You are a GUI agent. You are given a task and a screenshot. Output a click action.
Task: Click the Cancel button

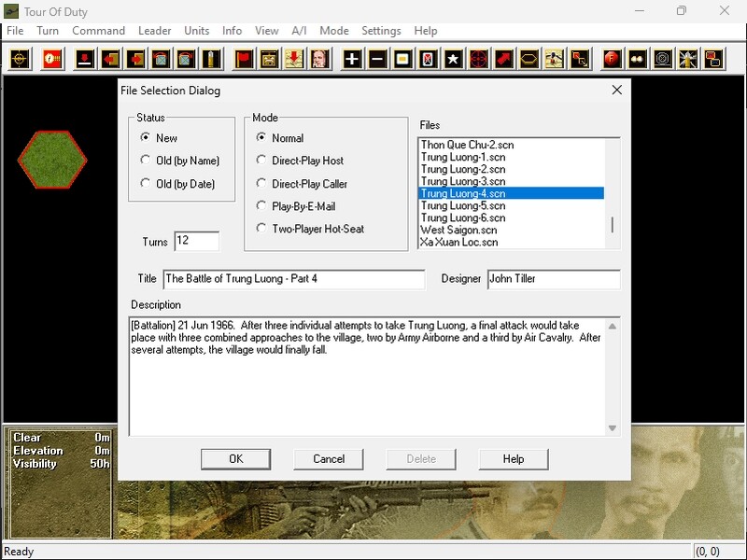tap(329, 459)
